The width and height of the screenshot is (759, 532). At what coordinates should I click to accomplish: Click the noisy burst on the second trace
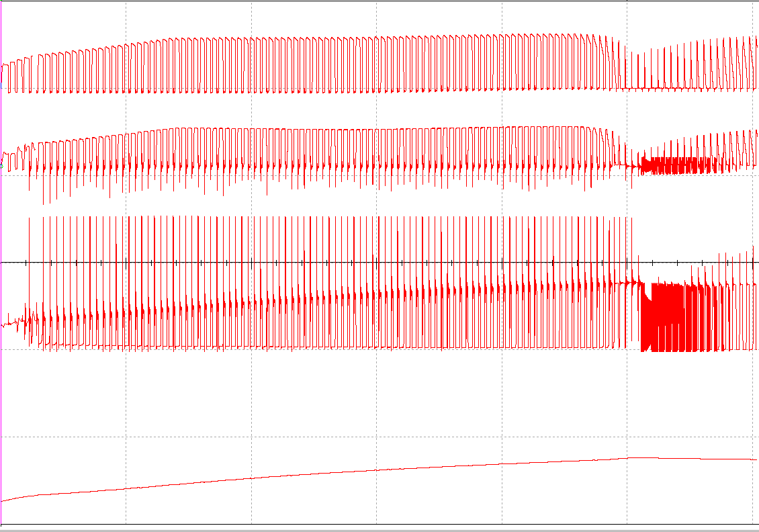click(x=678, y=165)
